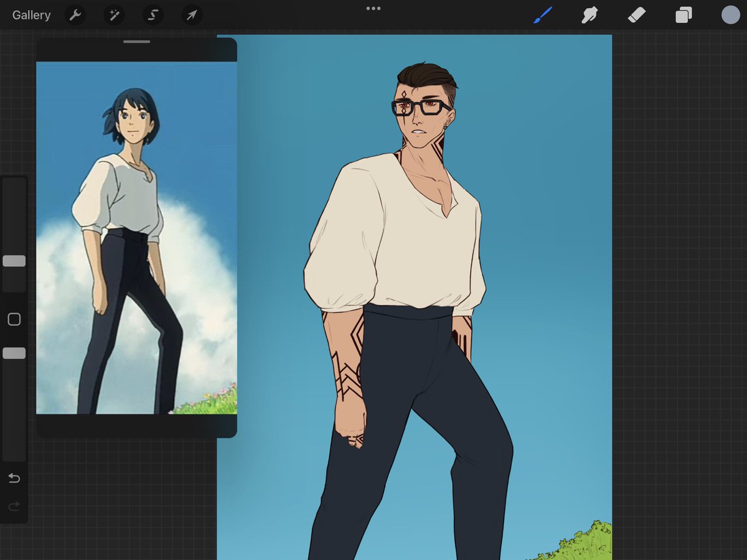Click the three-dot menu at the top center
The height and width of the screenshot is (560, 747).
tap(374, 9)
